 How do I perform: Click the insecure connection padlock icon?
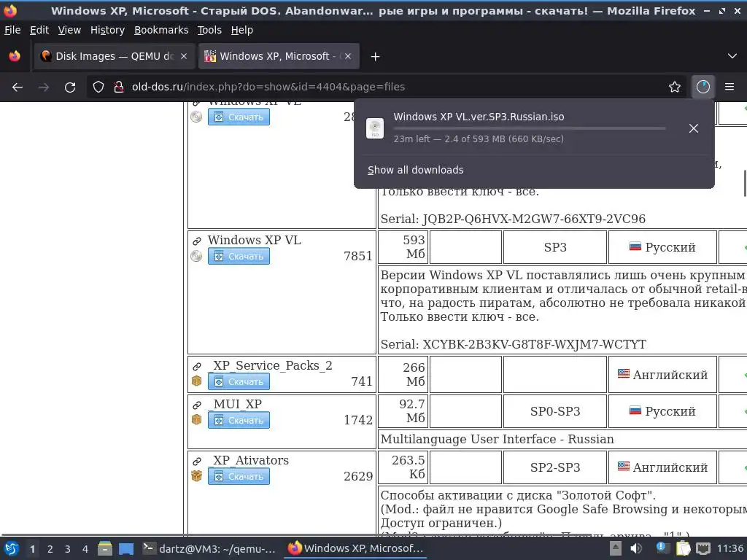click(119, 87)
